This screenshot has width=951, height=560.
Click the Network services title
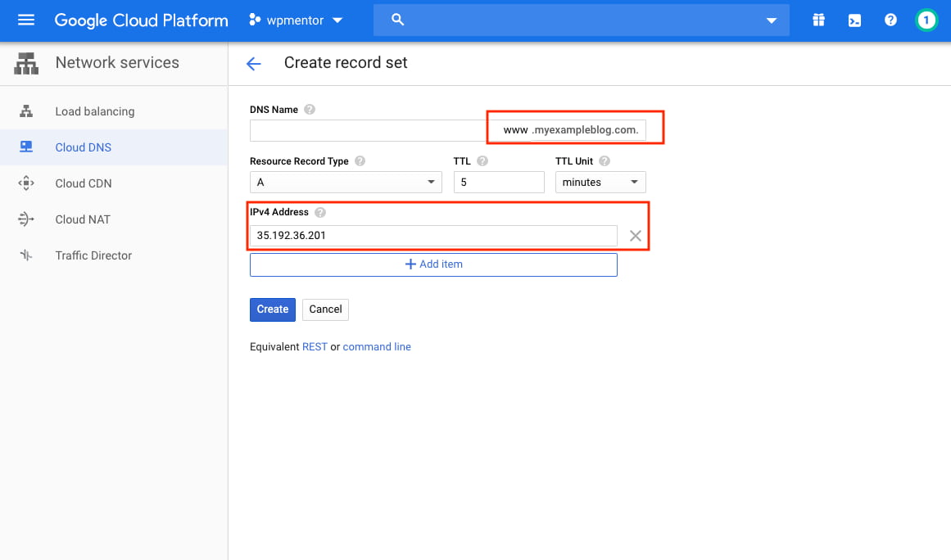coord(117,62)
